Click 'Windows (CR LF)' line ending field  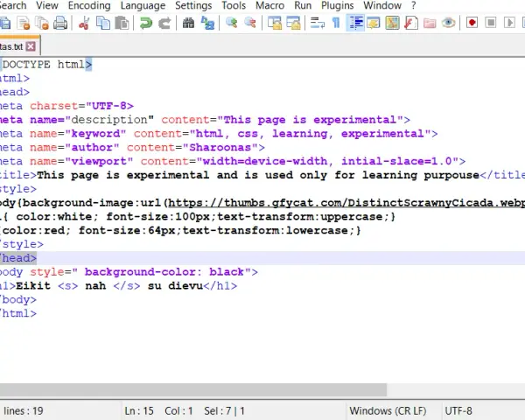tap(388, 410)
